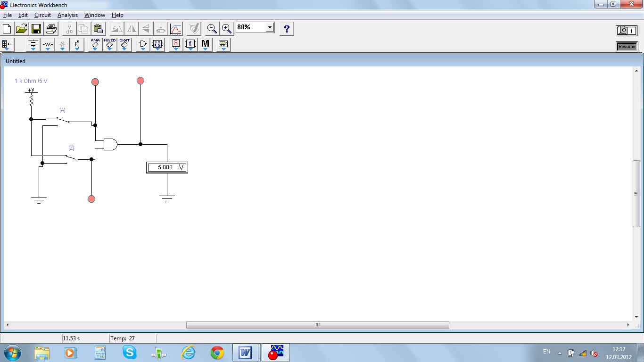The height and width of the screenshot is (362, 644).
Task: Open the Windows Start menu
Action: pyautogui.click(x=12, y=353)
